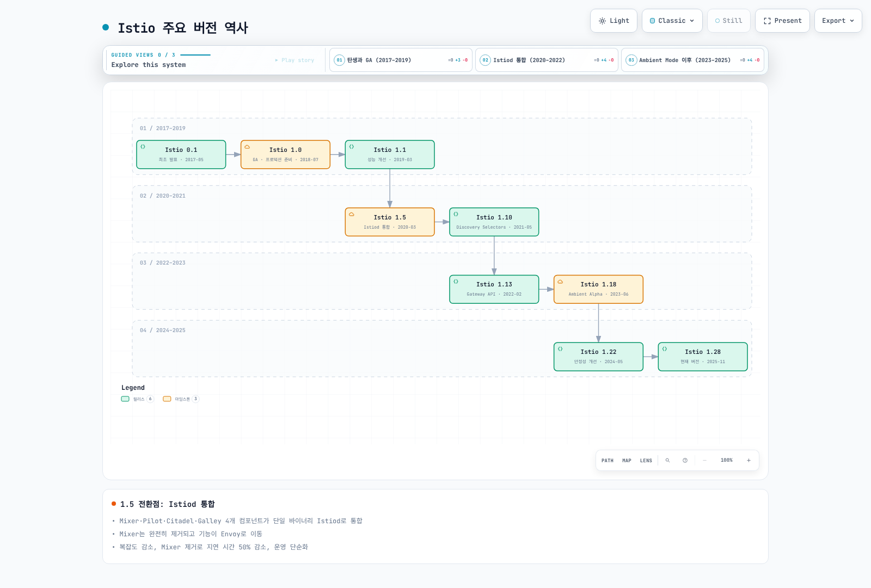Click the milestone icon on Istio 1.0
Viewport: 871px width, 588px height.
[x=247, y=146]
